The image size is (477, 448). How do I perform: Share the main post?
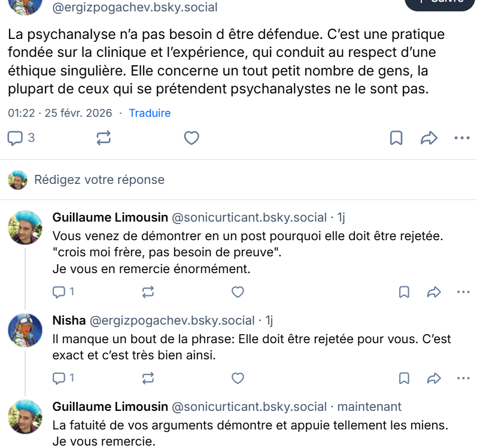pyautogui.click(x=429, y=138)
